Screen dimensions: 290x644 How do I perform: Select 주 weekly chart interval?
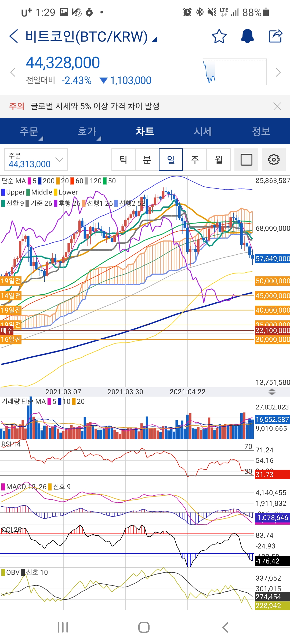click(x=195, y=160)
